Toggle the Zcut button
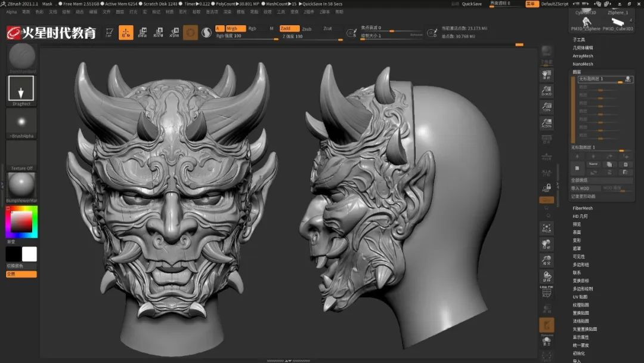The width and height of the screenshot is (644, 363). coord(327,29)
